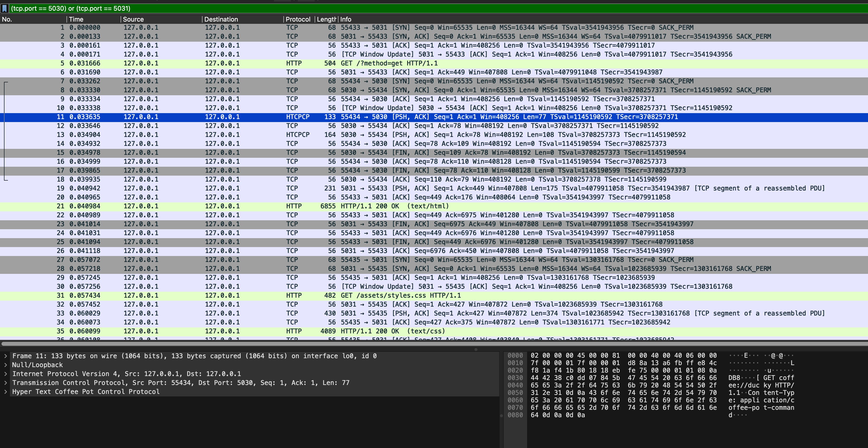868x448 pixels.
Task: Select packet 5 GET /?method=get
Action: 389,63
